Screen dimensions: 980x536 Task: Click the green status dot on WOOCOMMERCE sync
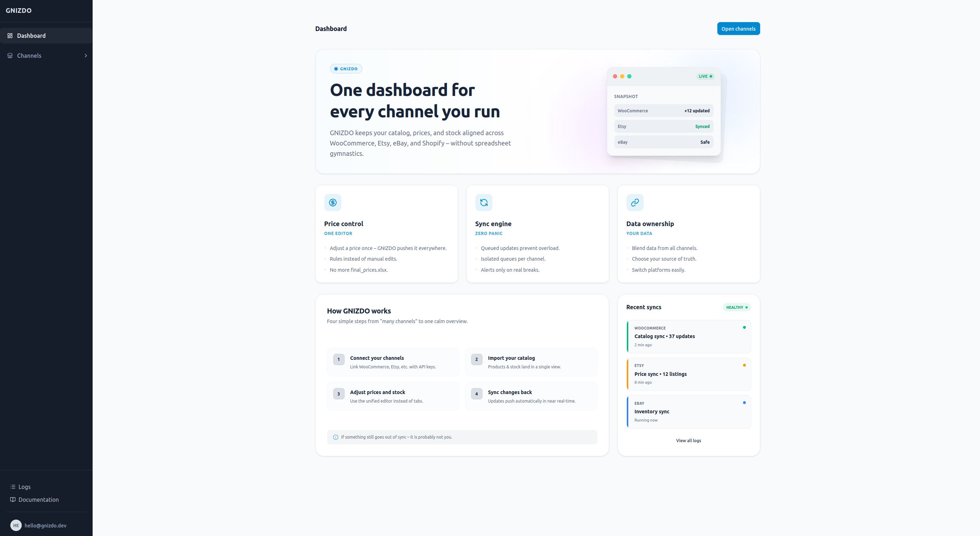(x=744, y=327)
